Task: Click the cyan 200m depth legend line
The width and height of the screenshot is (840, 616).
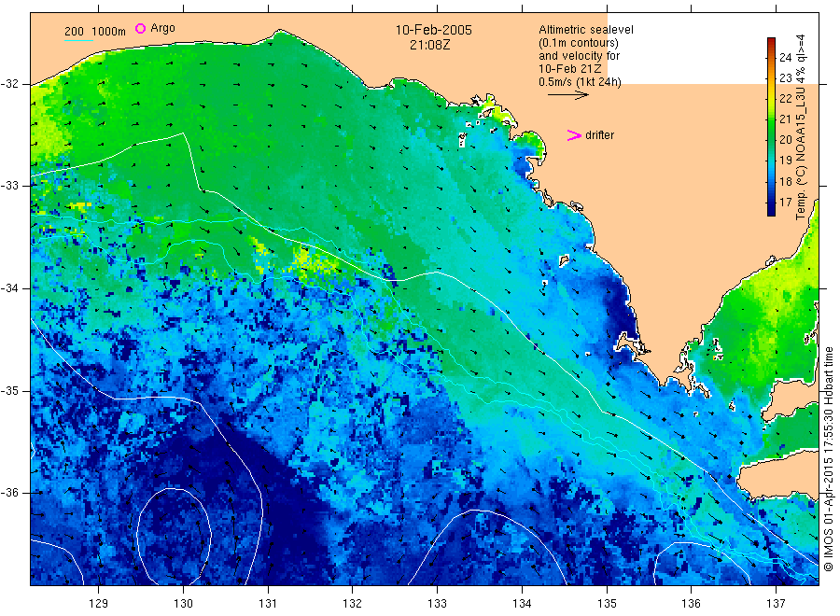Action: [x=78, y=40]
